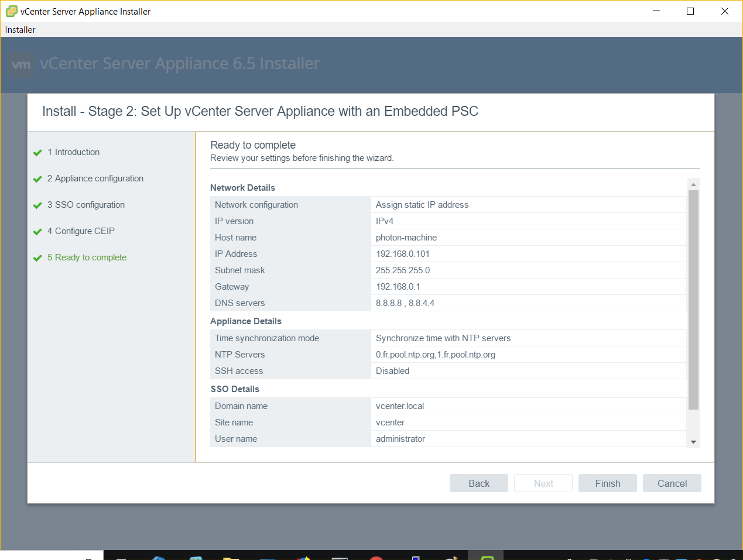The image size is (743, 560).
Task: Click the "Host name" label
Action: pos(235,238)
